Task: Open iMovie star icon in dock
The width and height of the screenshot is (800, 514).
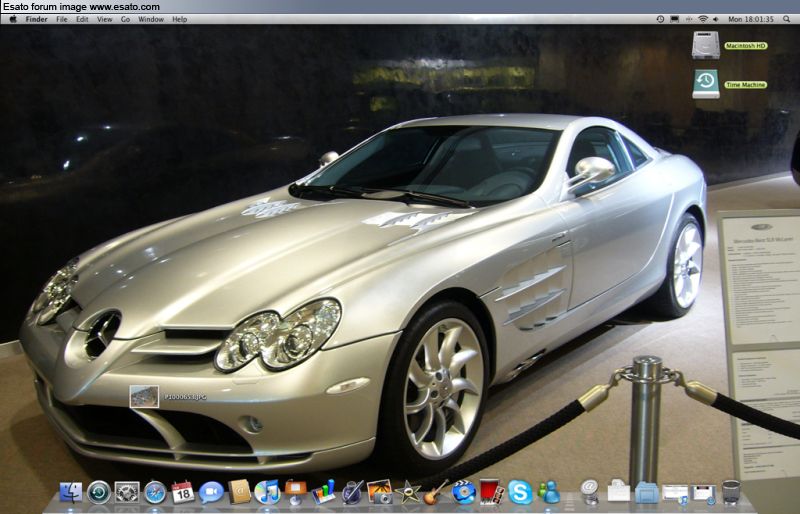Action: coord(408,493)
